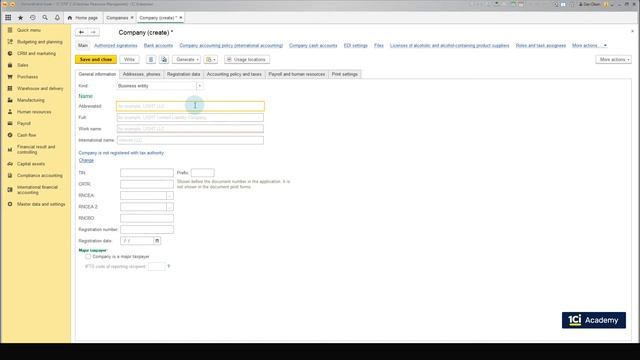Open the RNCEA 2 selection button
640x360 pixels.
(170, 207)
